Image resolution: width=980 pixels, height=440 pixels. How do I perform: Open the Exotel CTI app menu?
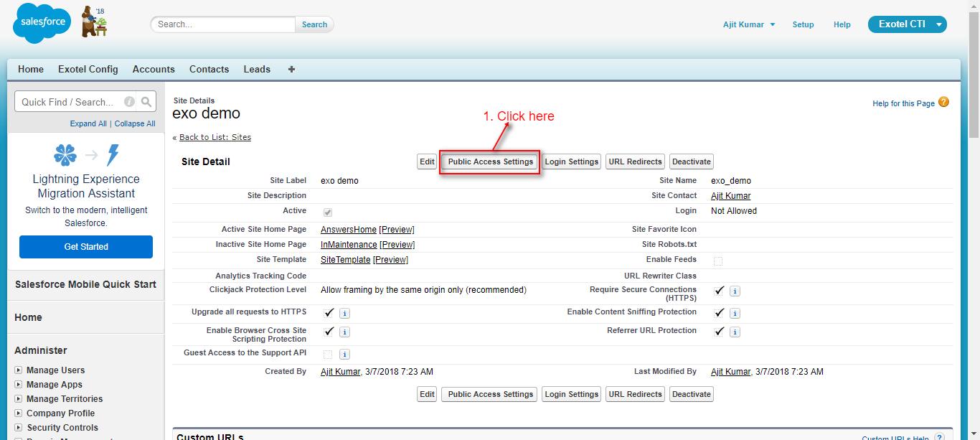click(907, 24)
